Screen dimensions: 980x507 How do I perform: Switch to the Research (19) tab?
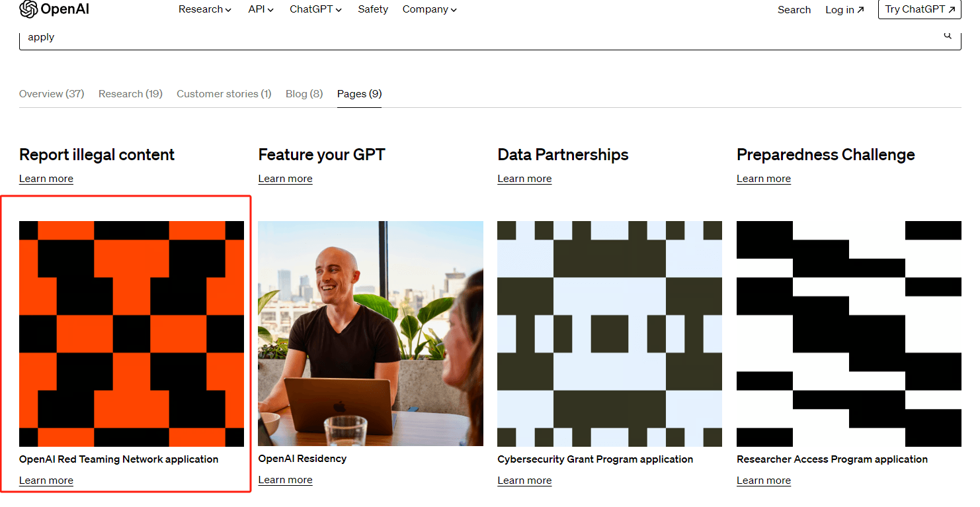130,94
